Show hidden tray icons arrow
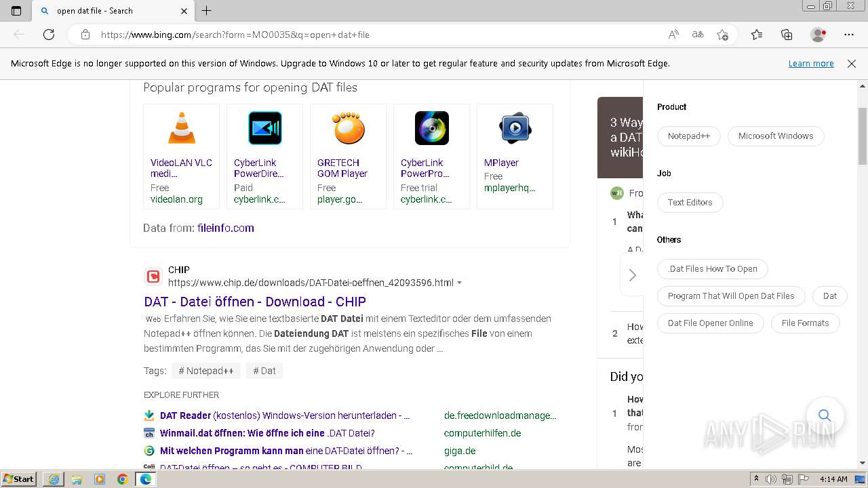 point(757,479)
